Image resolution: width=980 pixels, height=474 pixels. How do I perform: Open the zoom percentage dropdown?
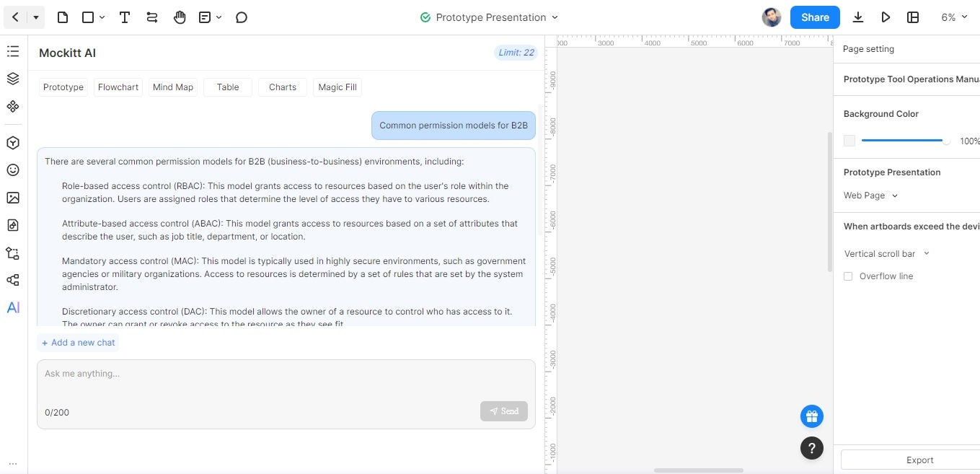pyautogui.click(x=953, y=17)
